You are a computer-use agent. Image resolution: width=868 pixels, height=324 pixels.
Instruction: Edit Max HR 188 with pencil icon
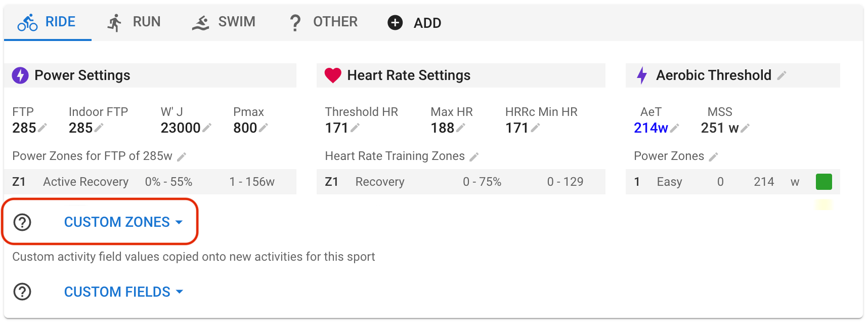coord(460,128)
